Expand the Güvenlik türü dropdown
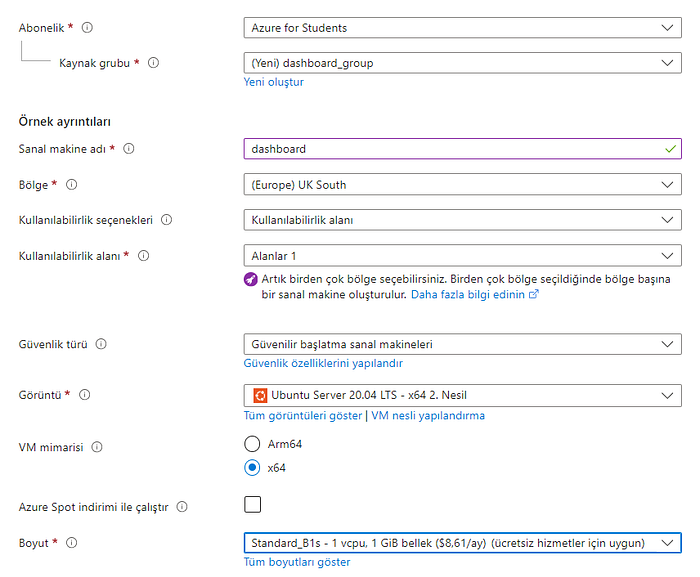Image resolution: width=700 pixels, height=577 pixels. pos(462,344)
